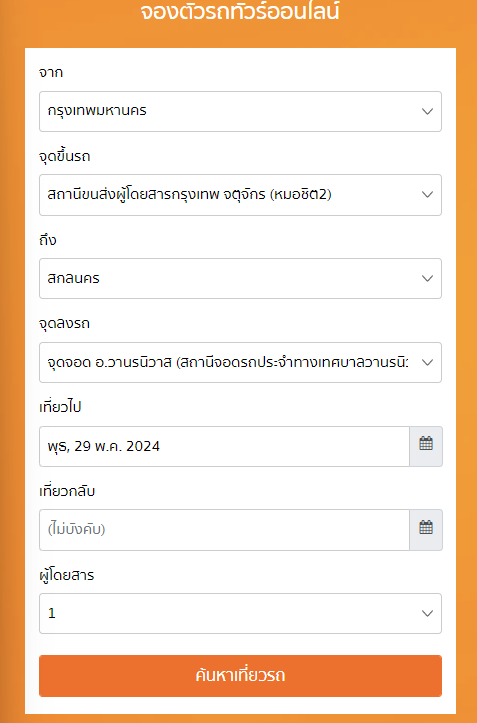Open the กรุงเทพมหานคร origin dropdown

(240, 111)
